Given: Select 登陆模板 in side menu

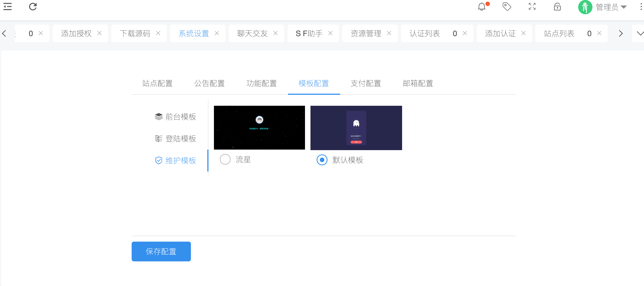Looking at the screenshot, I should click(x=176, y=139).
